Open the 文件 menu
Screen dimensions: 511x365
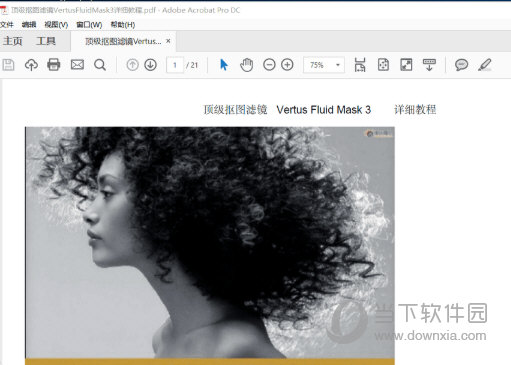coord(7,25)
